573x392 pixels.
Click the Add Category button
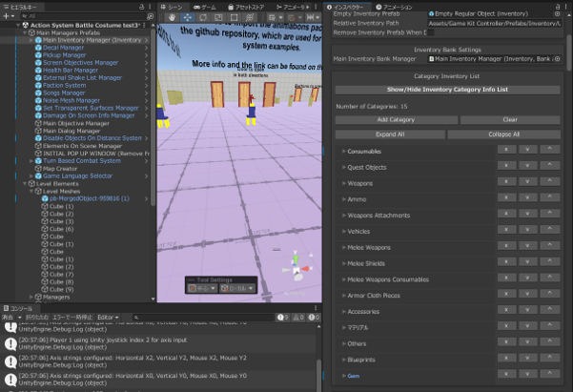coord(396,119)
